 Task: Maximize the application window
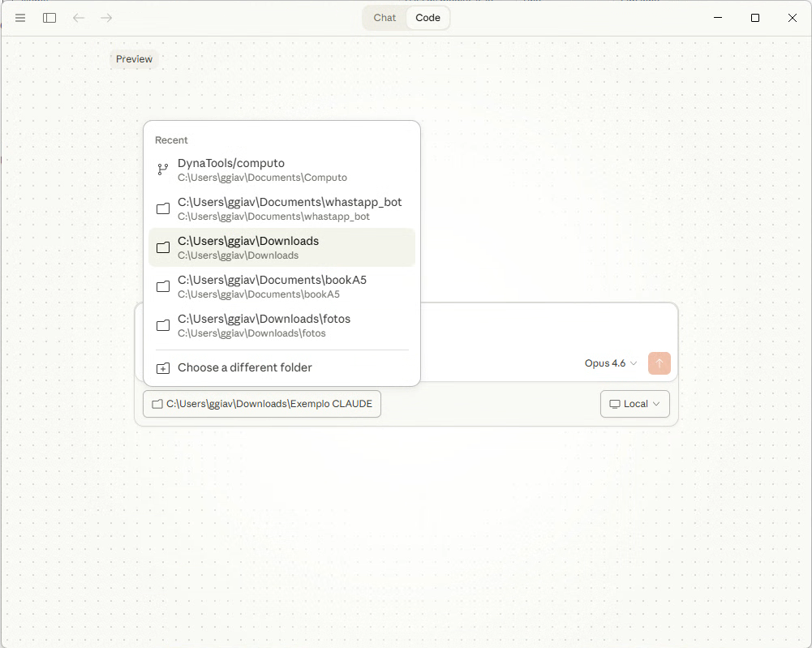(x=755, y=18)
